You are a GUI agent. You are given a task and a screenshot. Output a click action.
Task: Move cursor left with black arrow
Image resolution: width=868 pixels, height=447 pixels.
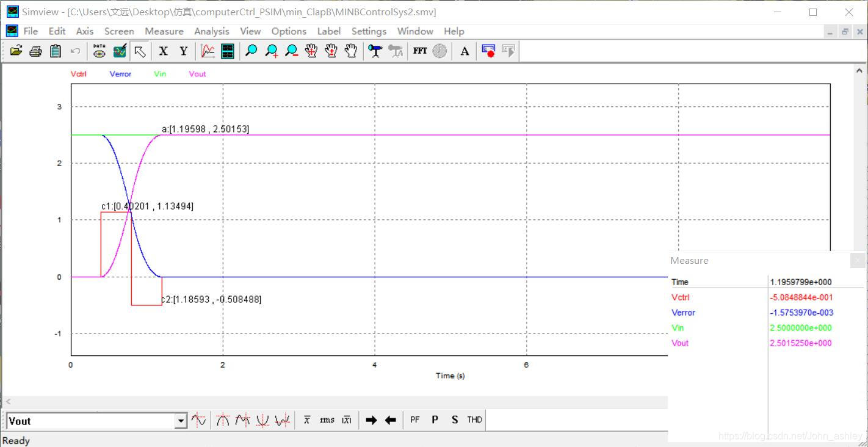[x=391, y=420]
